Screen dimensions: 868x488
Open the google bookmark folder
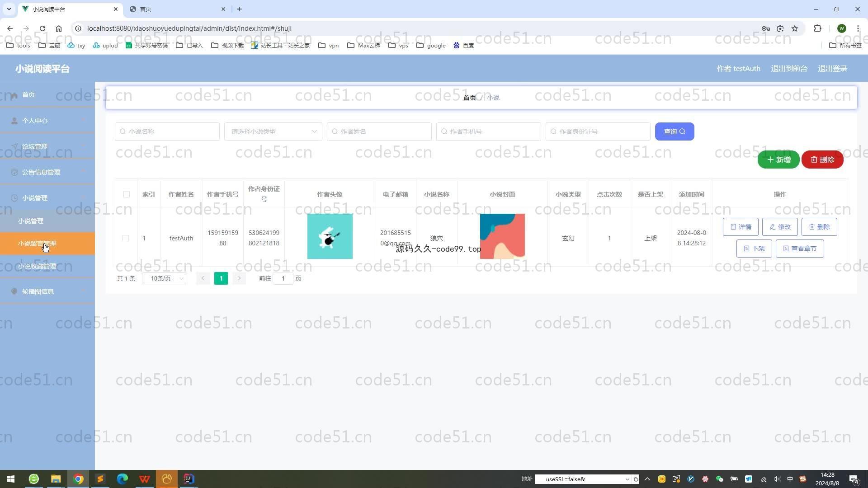pyautogui.click(x=431, y=45)
